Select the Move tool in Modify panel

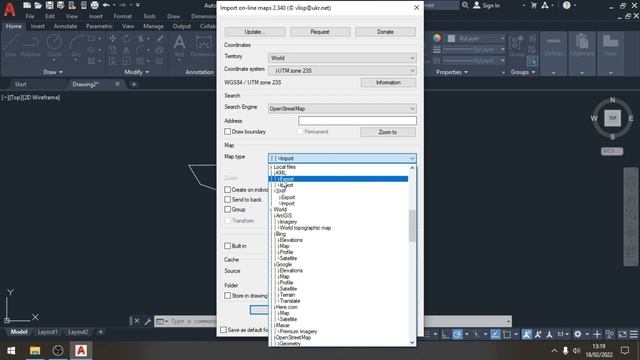(112, 38)
